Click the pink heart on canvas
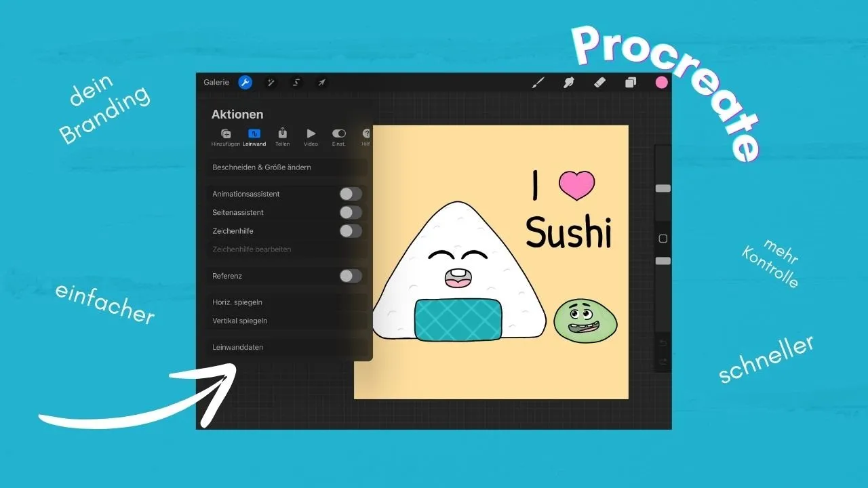The height and width of the screenshot is (488, 868). point(577,186)
